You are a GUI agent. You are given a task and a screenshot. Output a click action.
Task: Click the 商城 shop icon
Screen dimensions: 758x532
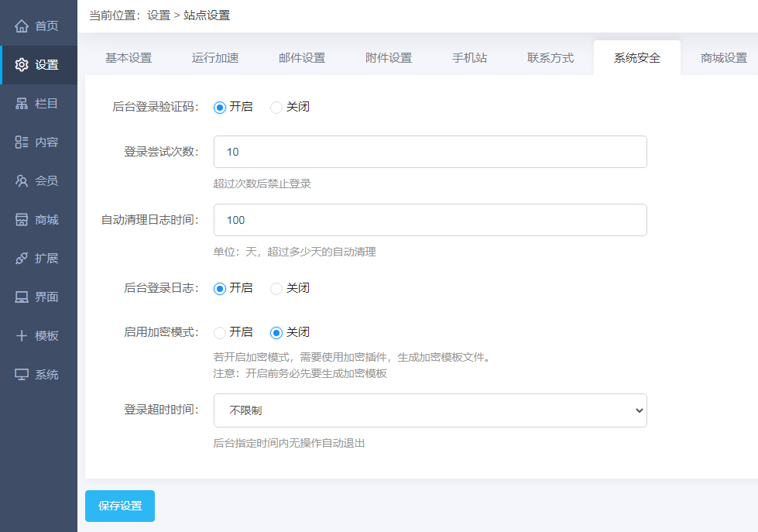22,220
